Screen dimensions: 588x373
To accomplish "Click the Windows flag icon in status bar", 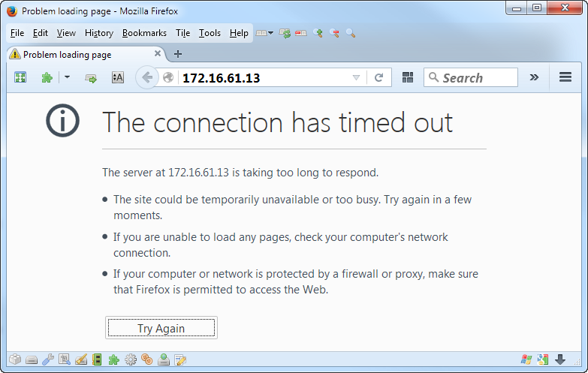I will pos(526,359).
